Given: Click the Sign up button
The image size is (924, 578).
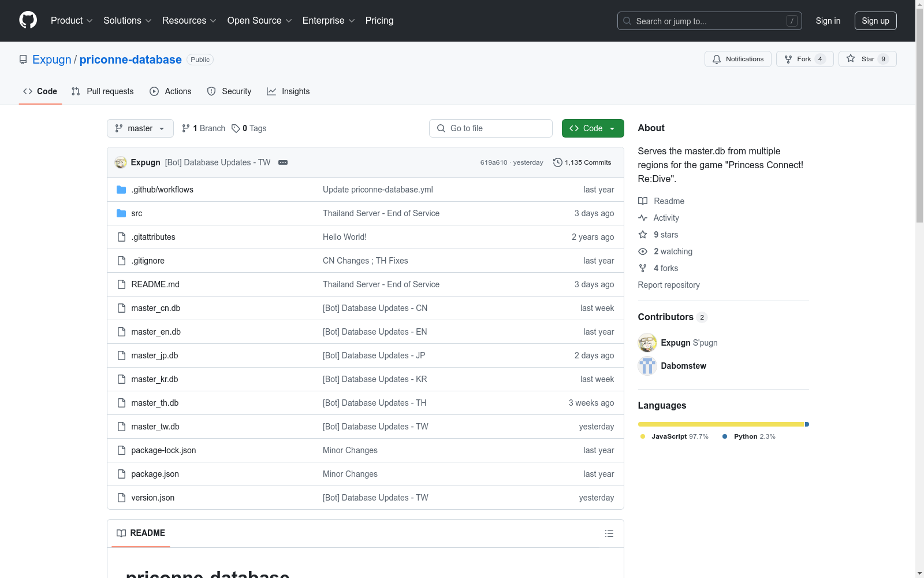Looking at the screenshot, I should pos(875,21).
